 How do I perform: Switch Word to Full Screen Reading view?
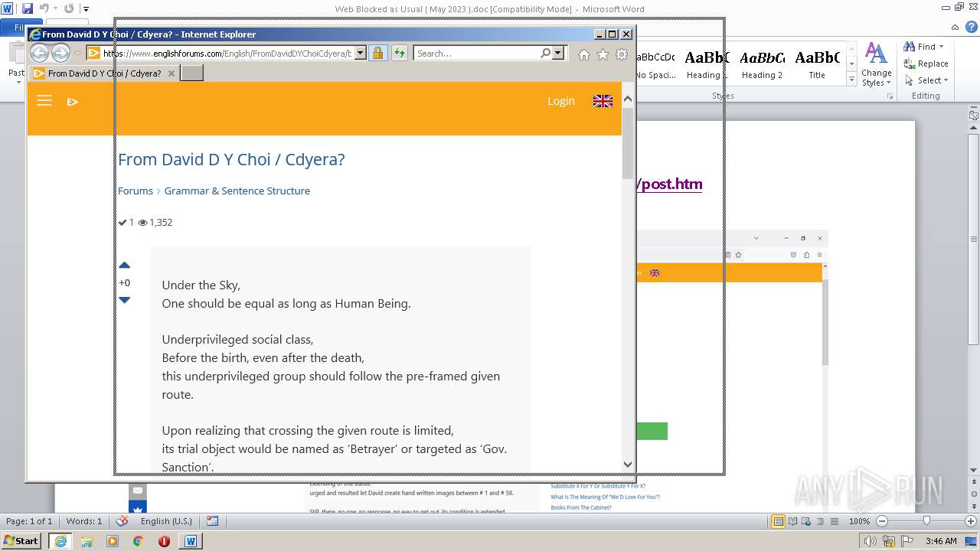[792, 521]
